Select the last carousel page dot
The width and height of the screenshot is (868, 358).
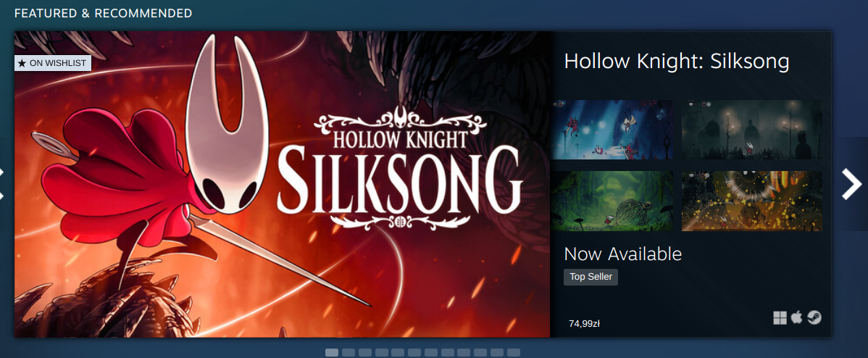tap(514, 352)
